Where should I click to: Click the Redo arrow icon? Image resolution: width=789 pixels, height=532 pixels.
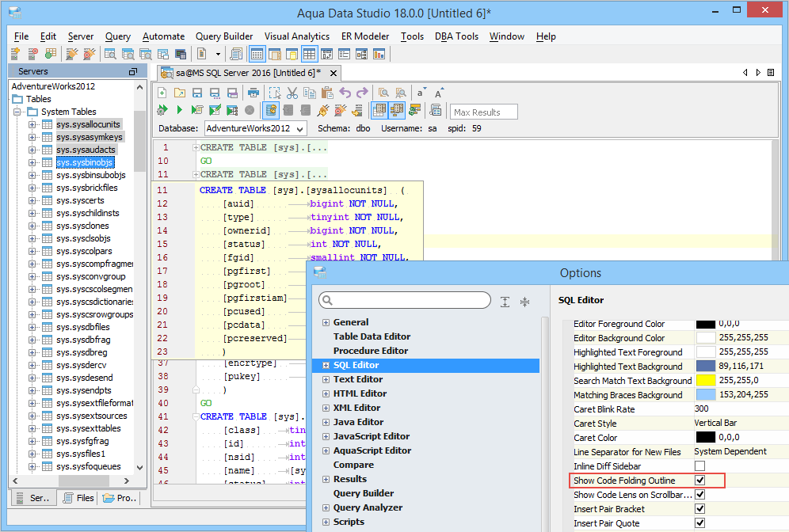pos(363,93)
